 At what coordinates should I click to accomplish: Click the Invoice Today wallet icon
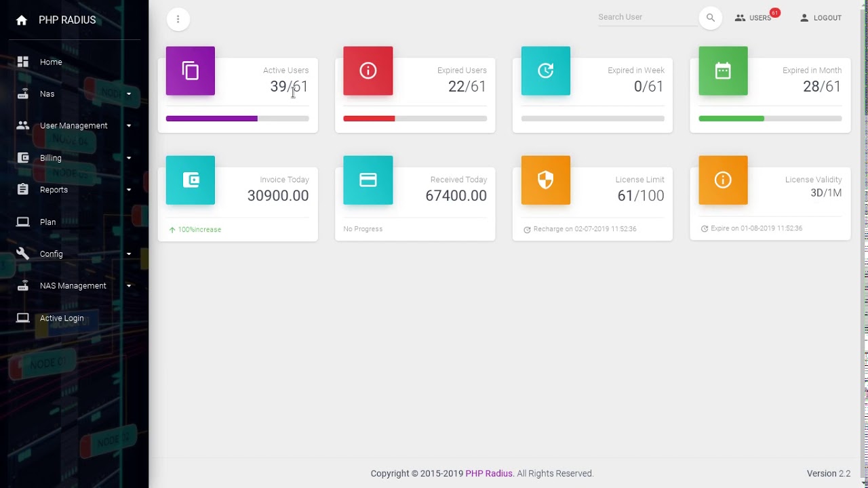coord(191,180)
